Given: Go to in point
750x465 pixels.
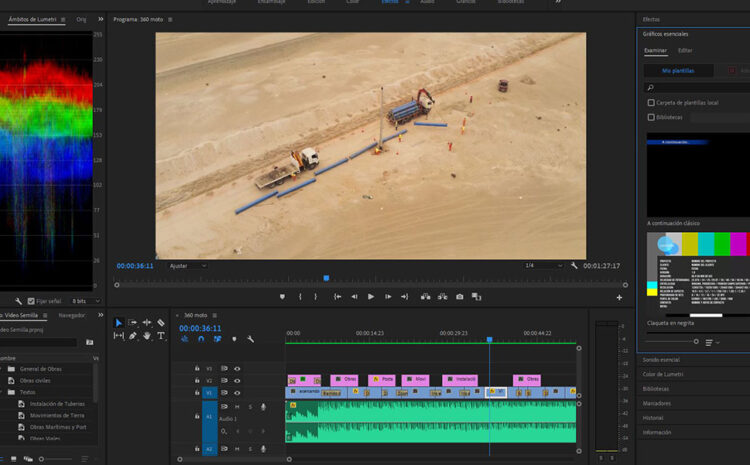Looking at the screenshot, I should [x=337, y=297].
